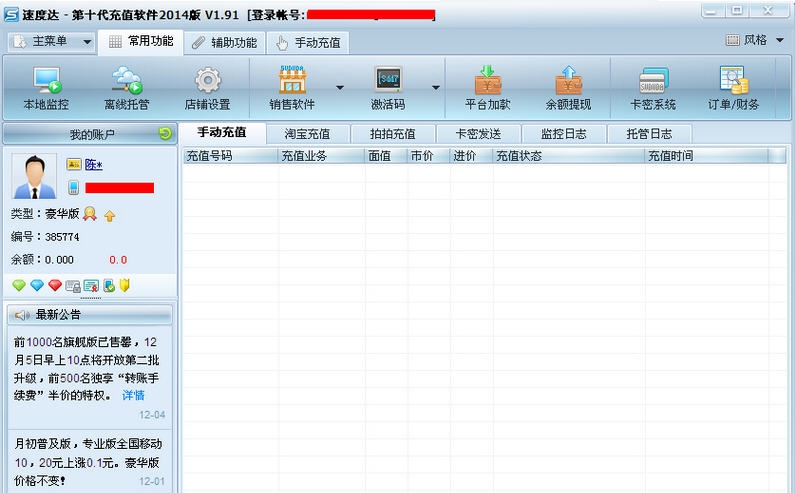Select the 拍拍充值 tab
The width and height of the screenshot is (795, 493).
click(x=392, y=134)
